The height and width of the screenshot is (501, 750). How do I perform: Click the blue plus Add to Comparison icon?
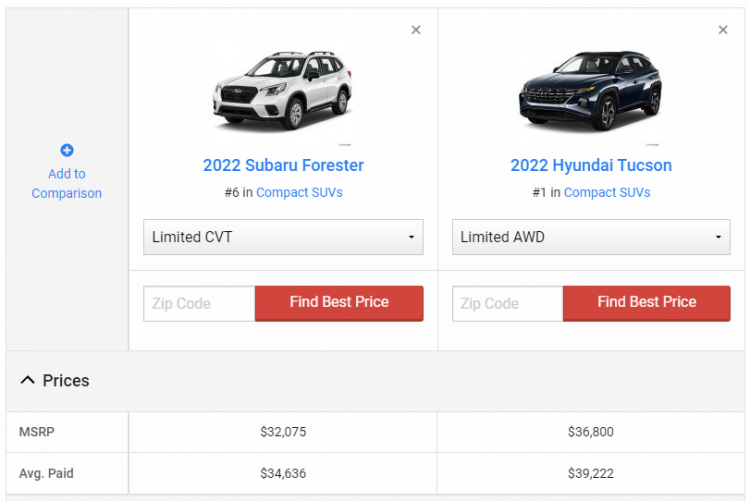click(x=67, y=150)
